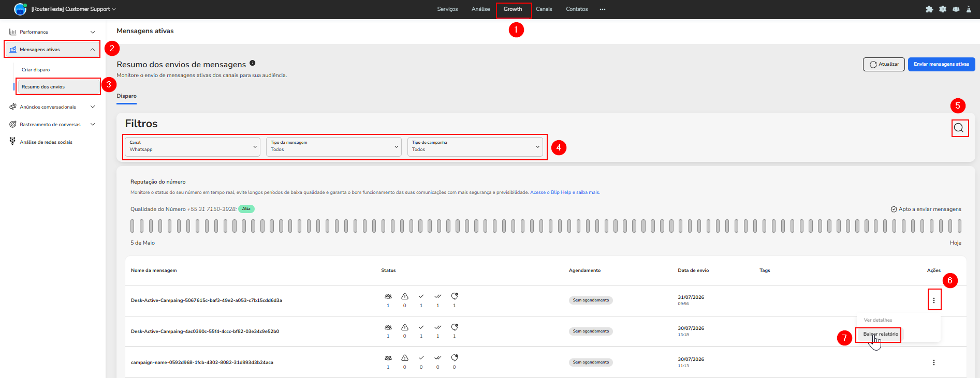The width and height of the screenshot is (980, 378).
Task: Choose Ver detalhes in the actions menu
Action: click(878, 320)
